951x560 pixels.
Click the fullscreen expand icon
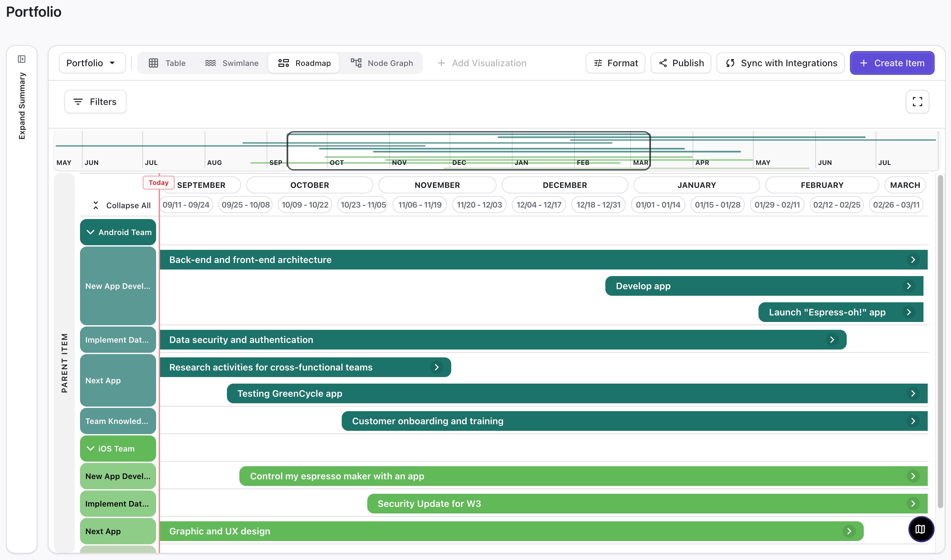click(x=918, y=102)
